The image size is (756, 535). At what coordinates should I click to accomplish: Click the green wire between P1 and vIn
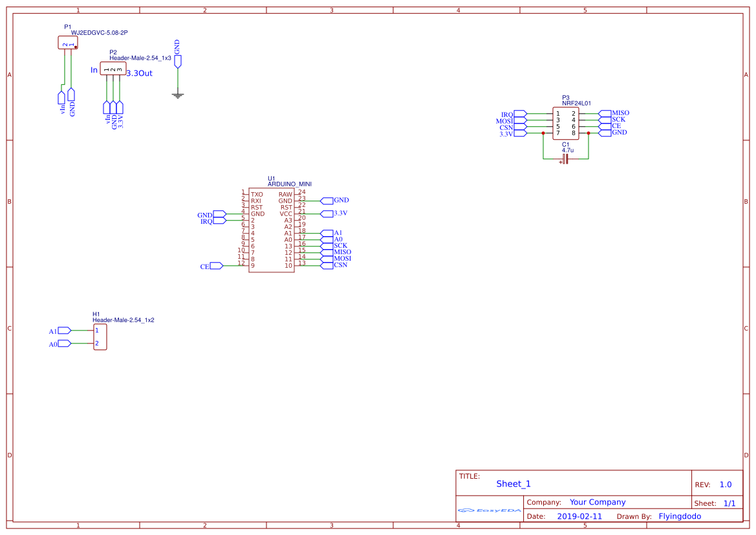[64, 71]
